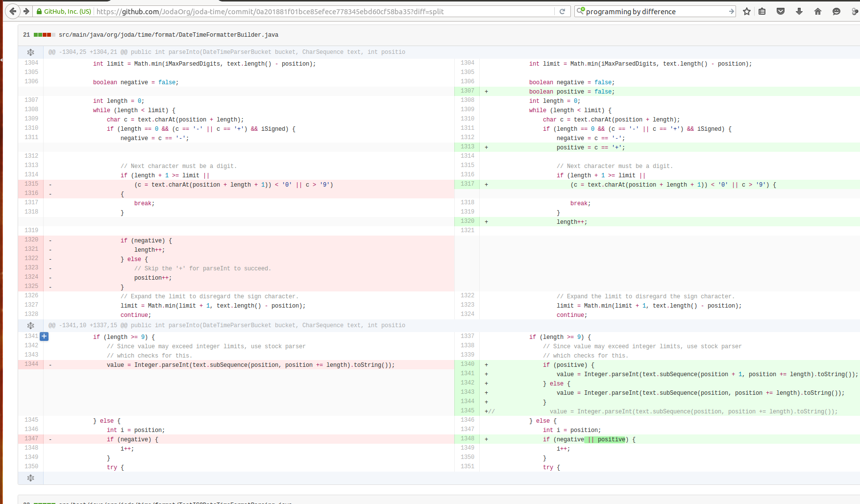Click the added 'if (positive) {' line

(568, 365)
